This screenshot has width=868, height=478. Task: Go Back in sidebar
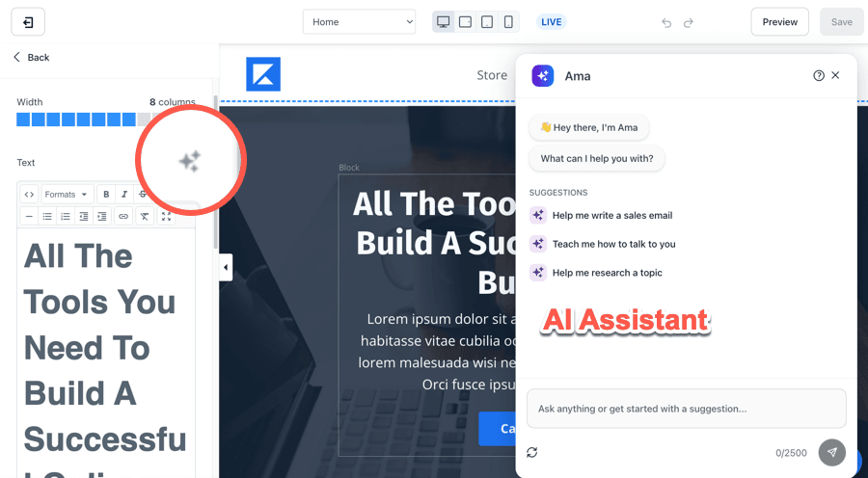32,58
